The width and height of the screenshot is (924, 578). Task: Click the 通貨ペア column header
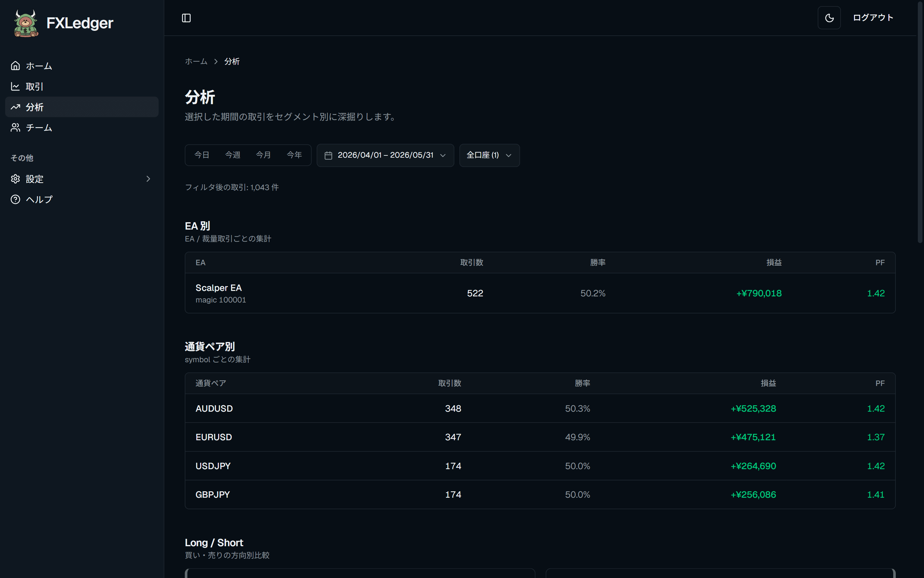[211, 383]
